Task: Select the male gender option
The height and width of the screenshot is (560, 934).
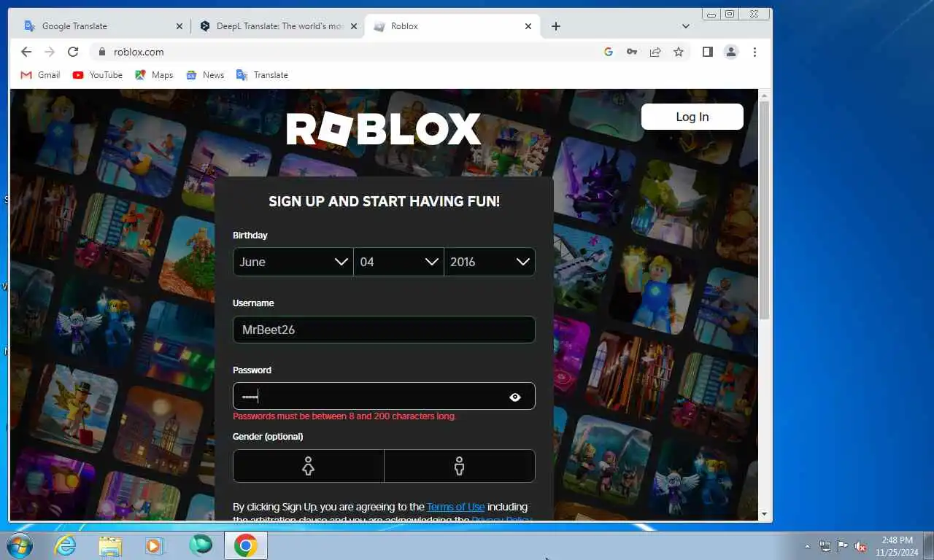Action: (x=460, y=466)
